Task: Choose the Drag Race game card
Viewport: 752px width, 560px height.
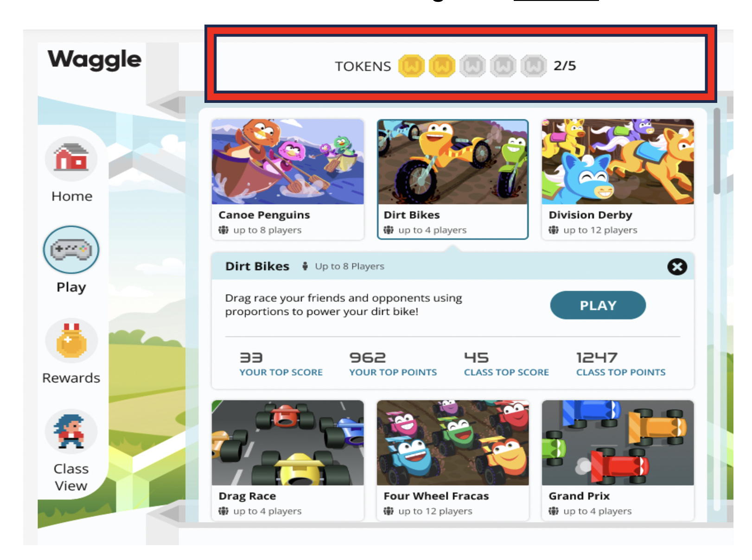Action: coord(287,460)
